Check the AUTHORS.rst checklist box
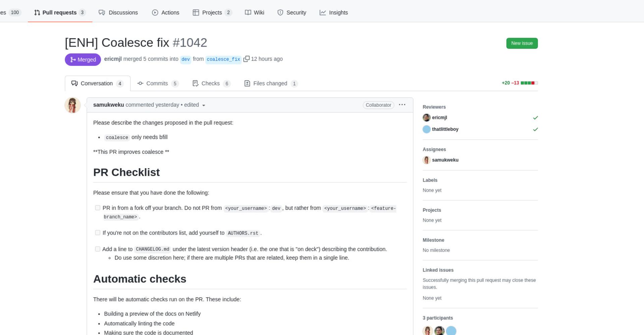Screen dimensions: 644x335 coord(98,233)
